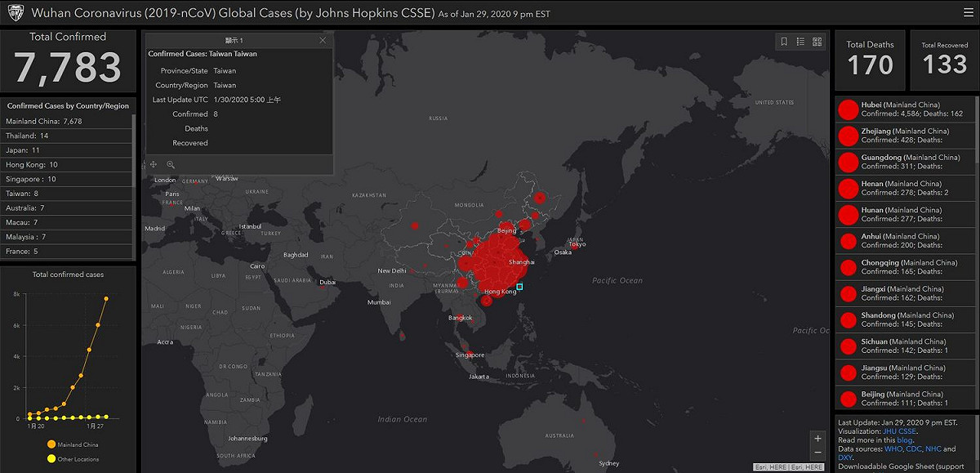The height and width of the screenshot is (473, 980).
Task: Click the pan/move icon in popup
Action: coord(154,164)
